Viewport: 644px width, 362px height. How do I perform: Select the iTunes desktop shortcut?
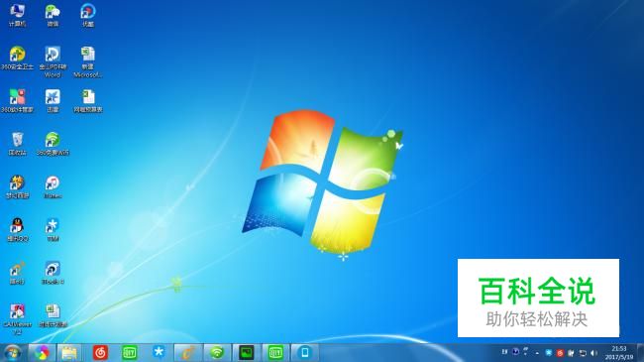tap(53, 187)
